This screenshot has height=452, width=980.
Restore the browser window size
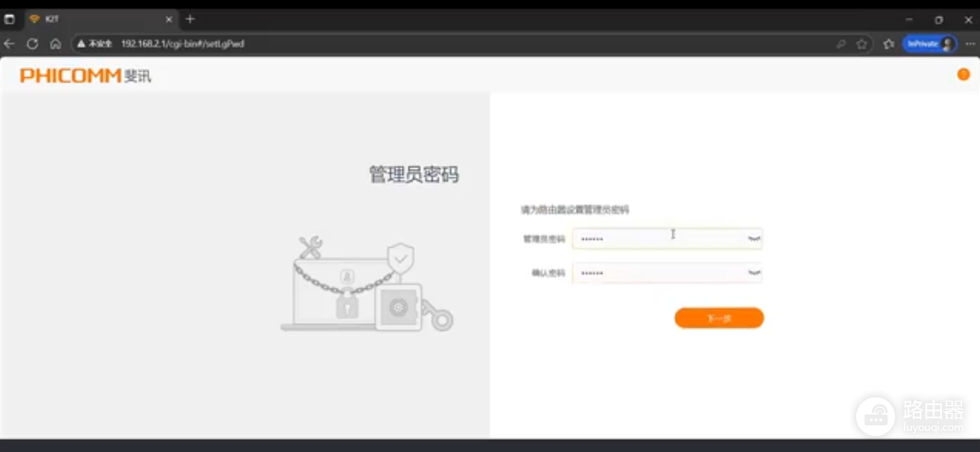pos(938,19)
